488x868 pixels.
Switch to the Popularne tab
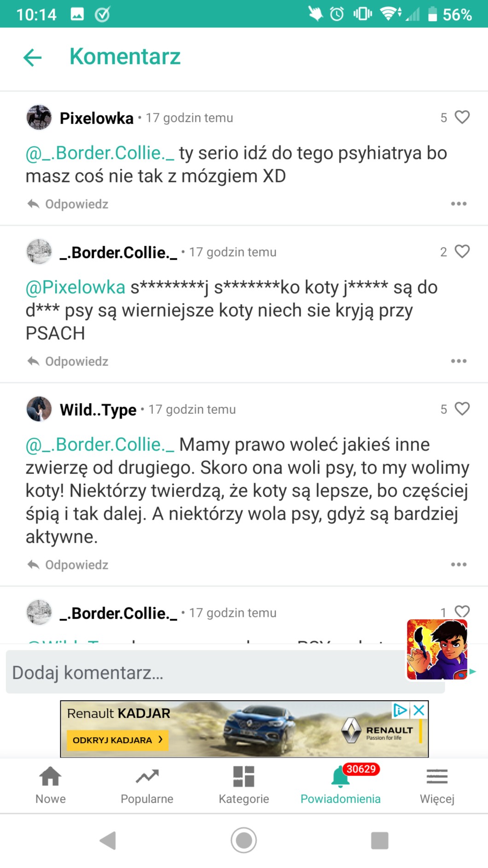(x=147, y=785)
